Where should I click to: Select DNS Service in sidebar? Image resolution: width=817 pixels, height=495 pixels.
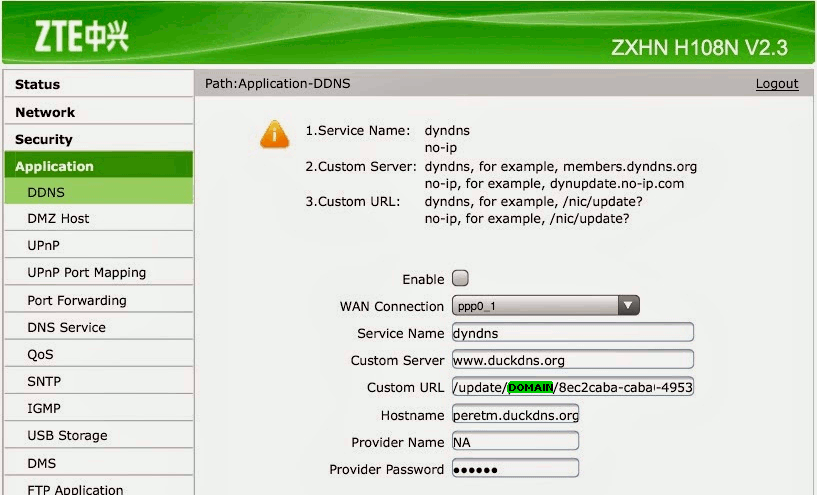pos(67,327)
